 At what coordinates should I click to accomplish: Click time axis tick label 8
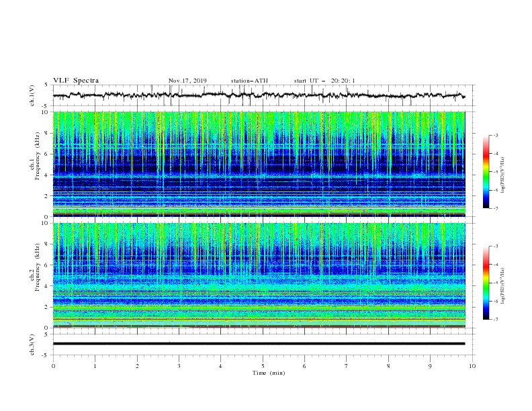(x=388, y=366)
